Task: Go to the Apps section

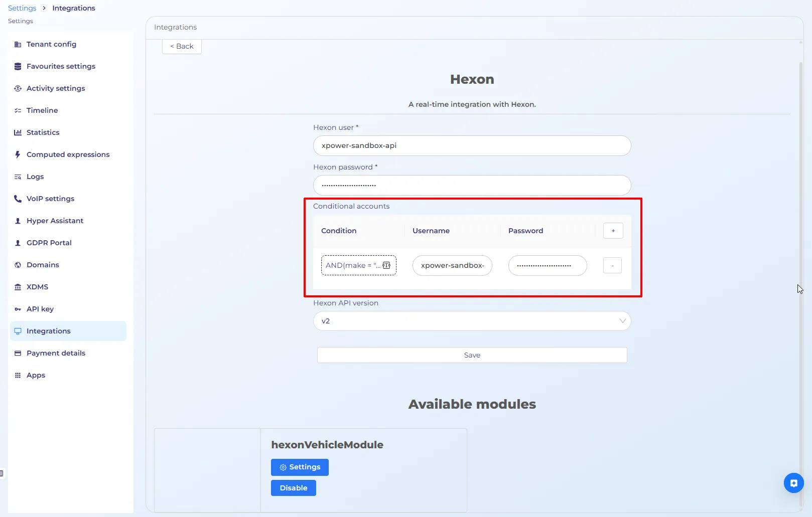Action: (68, 375)
